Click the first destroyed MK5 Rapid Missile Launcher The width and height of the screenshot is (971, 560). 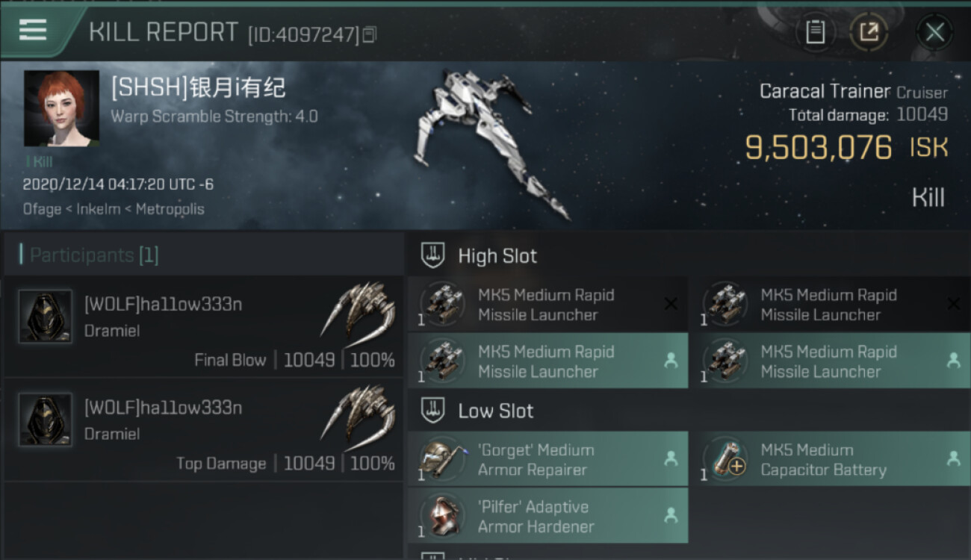547,305
